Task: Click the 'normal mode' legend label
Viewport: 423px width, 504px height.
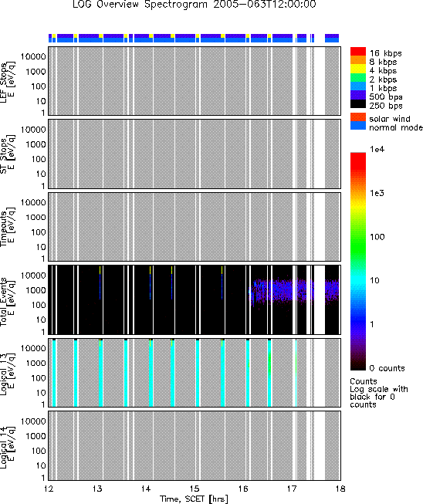Action: pyautogui.click(x=396, y=127)
